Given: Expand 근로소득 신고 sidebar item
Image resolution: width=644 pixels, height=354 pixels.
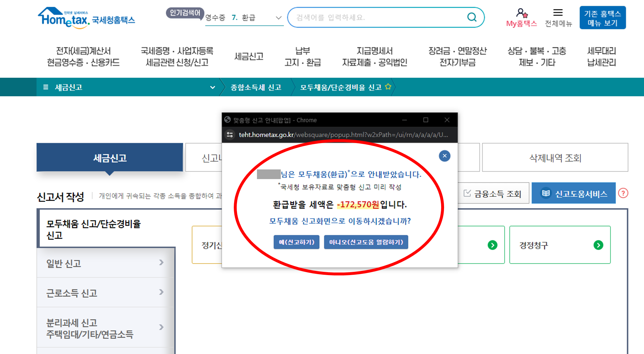Looking at the screenshot, I should pos(105,293).
